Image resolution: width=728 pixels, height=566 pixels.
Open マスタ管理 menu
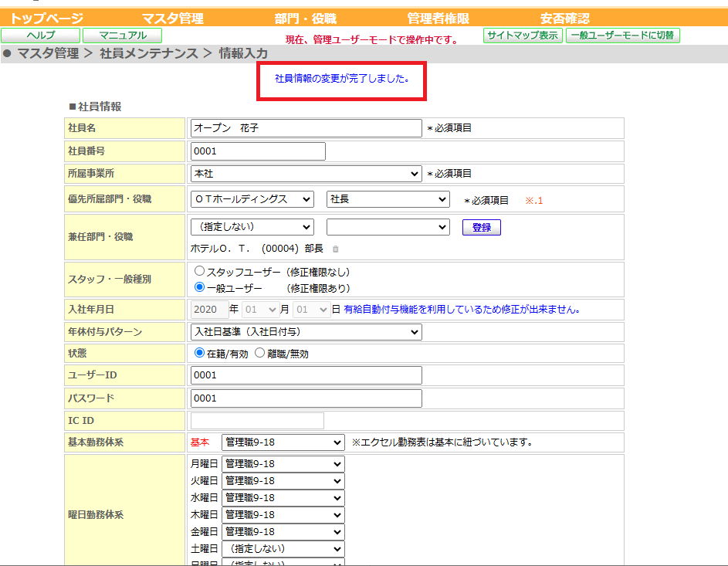(x=172, y=19)
